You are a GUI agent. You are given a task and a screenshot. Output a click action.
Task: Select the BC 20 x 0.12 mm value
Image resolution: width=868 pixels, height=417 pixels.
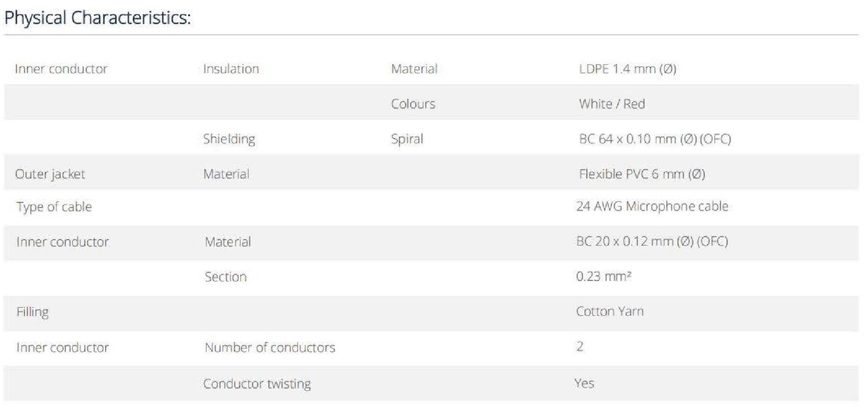(652, 241)
